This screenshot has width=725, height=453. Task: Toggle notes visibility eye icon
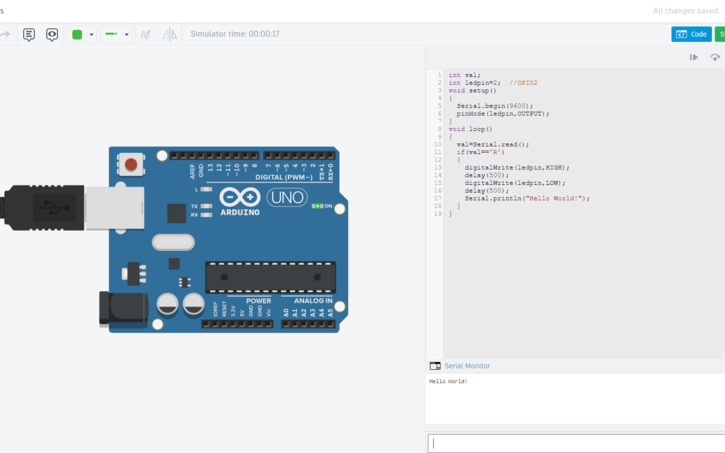click(52, 34)
